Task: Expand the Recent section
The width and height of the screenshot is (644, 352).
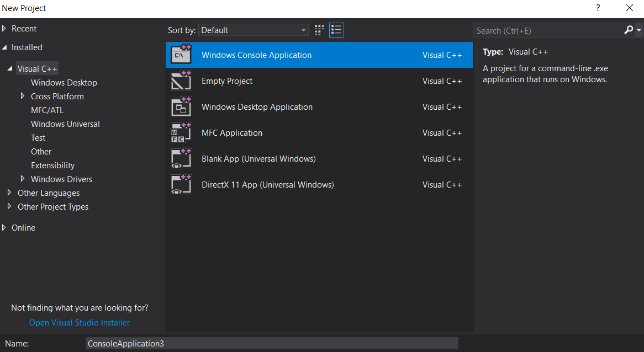Action: 4,29
